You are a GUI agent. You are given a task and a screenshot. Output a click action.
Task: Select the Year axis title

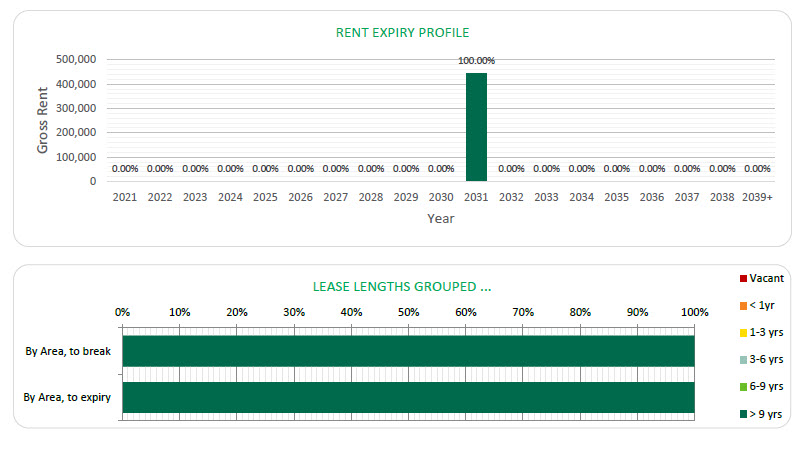[x=440, y=218]
